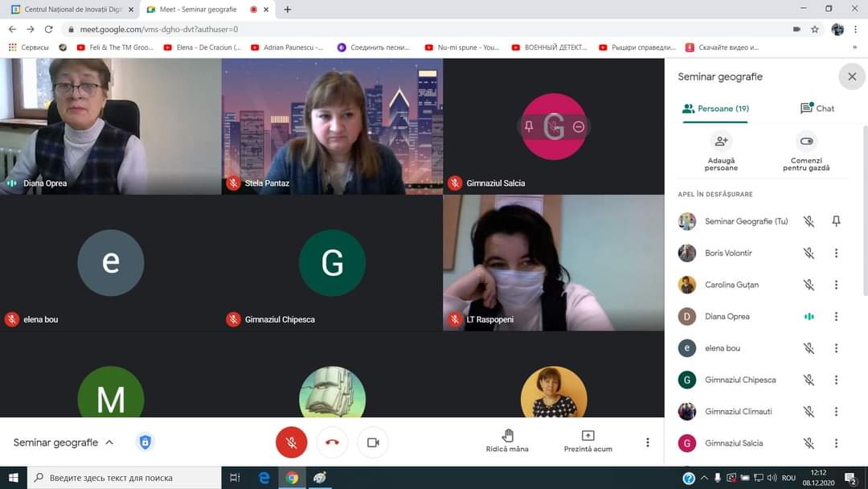Screen dimensions: 868x489
Task: Unmute microphone with red mic button
Action: pyautogui.click(x=291, y=442)
